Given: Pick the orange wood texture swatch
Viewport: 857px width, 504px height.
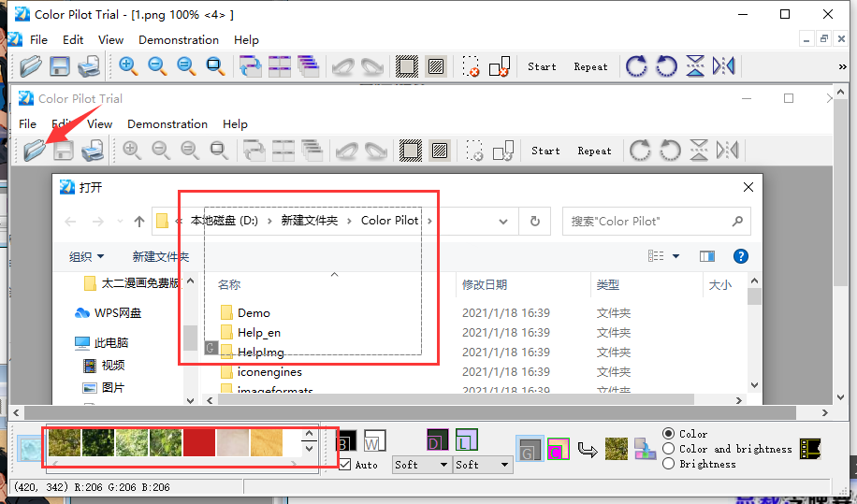Looking at the screenshot, I should point(267,442).
